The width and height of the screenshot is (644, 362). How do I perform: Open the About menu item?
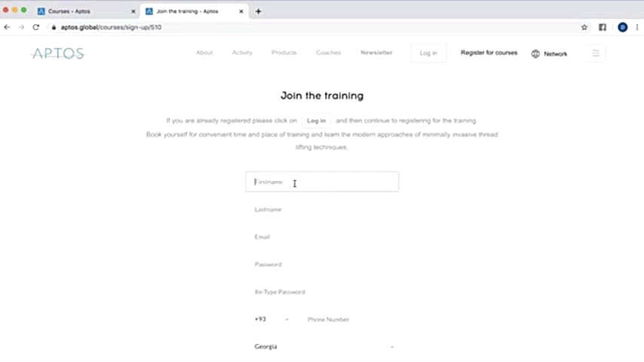pyautogui.click(x=204, y=53)
